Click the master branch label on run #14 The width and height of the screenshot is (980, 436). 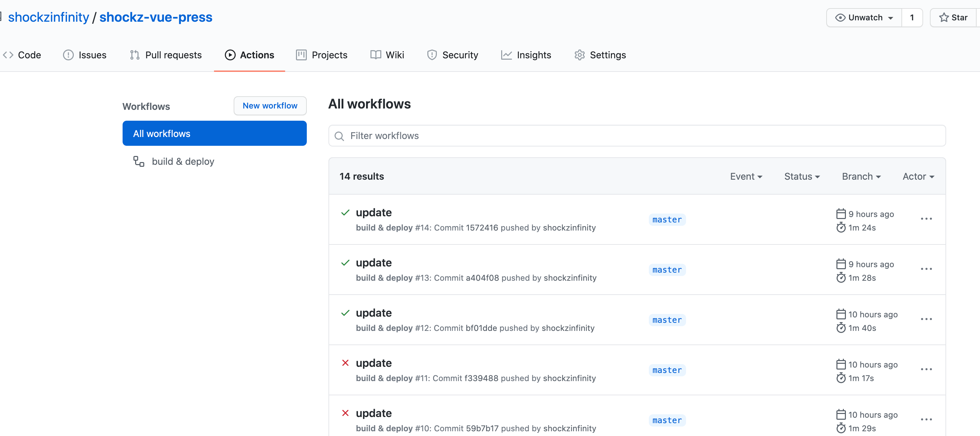pos(667,220)
